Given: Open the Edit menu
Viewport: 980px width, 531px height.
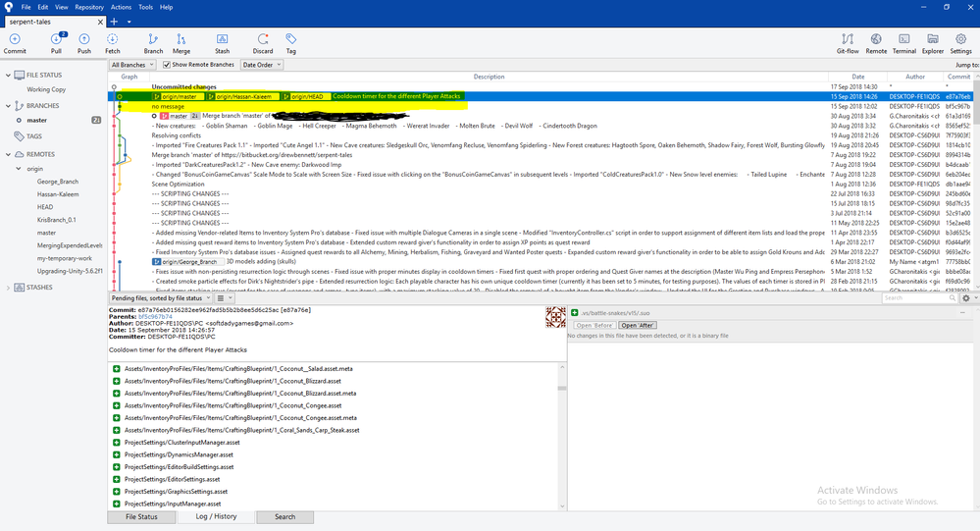Looking at the screenshot, I should click(x=42, y=8).
